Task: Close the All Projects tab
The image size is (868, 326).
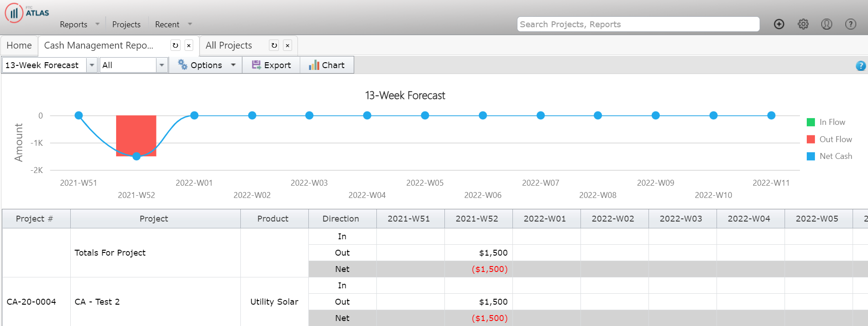Action: [x=287, y=45]
